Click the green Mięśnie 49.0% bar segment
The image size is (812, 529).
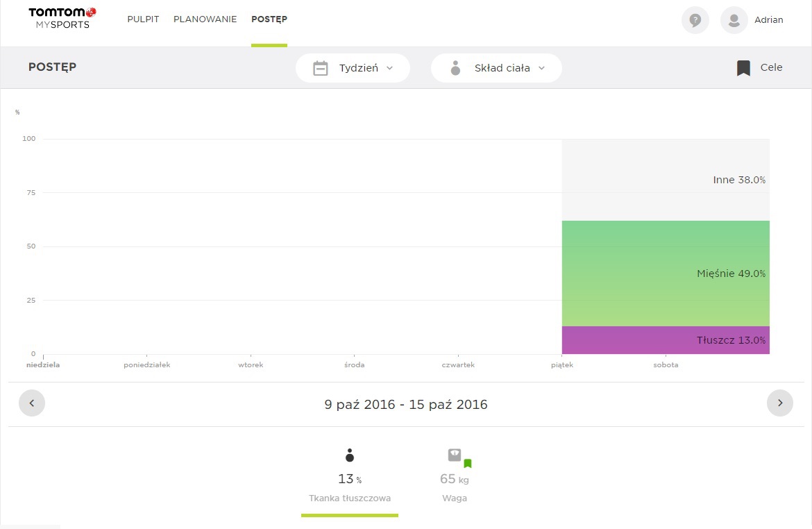pos(666,274)
